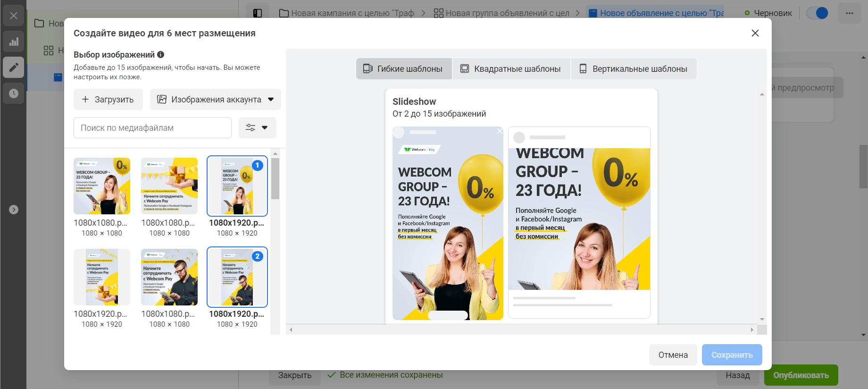Viewport: 868px width, 389px height.
Task: Click the image list vertical scrollbar
Action: coord(275,178)
